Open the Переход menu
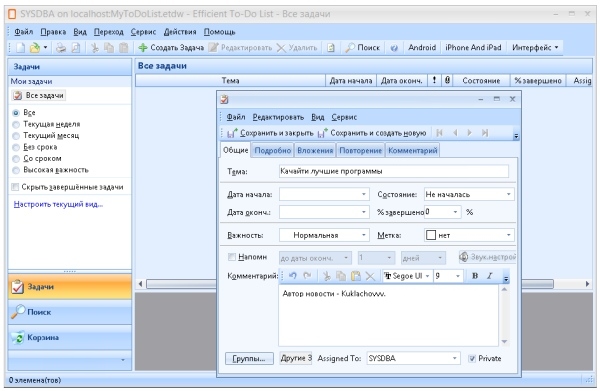The height and width of the screenshot is (391, 600). pos(109,32)
